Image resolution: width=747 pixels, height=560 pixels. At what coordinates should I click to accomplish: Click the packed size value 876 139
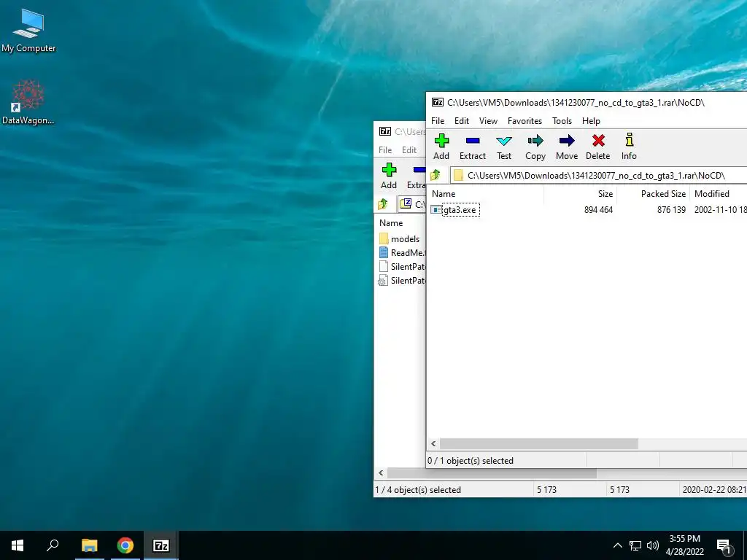click(x=671, y=210)
